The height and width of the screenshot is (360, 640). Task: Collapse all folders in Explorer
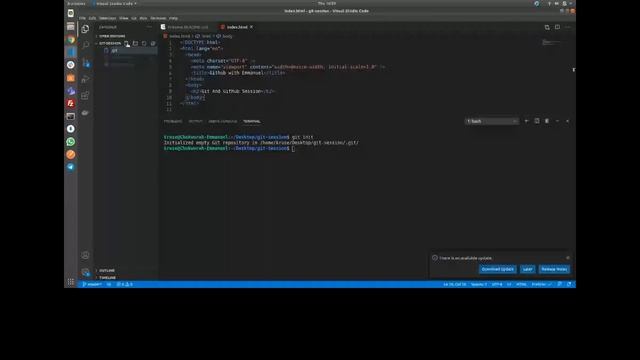(153, 43)
